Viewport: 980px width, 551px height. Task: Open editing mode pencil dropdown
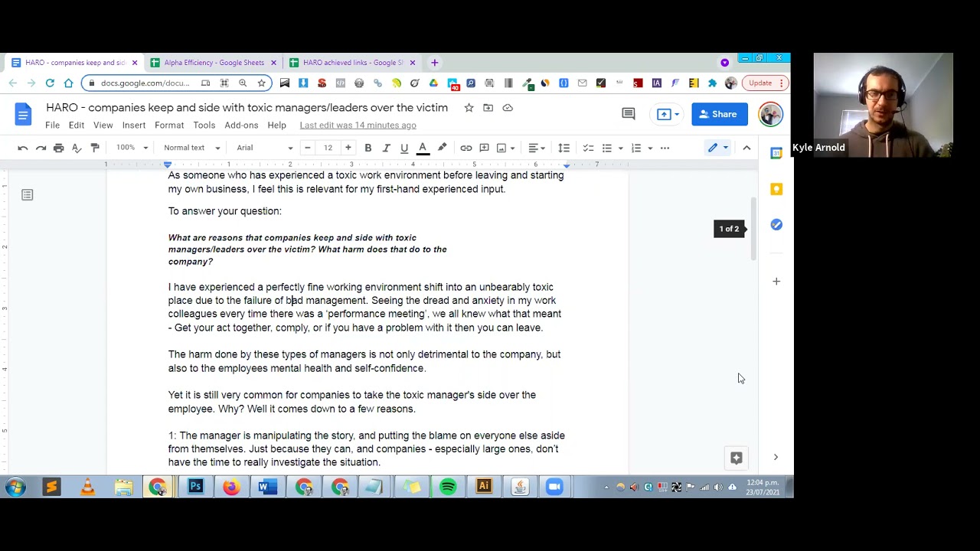point(717,148)
